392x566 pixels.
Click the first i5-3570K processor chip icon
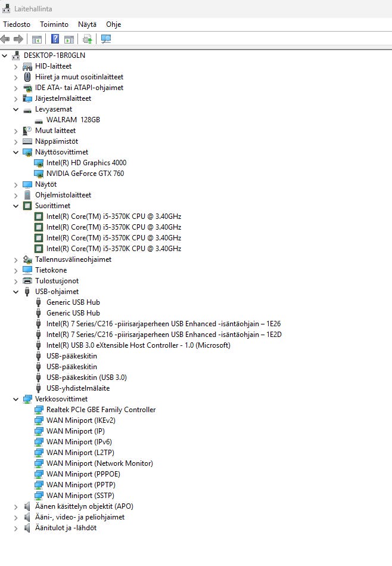pyautogui.click(x=39, y=216)
